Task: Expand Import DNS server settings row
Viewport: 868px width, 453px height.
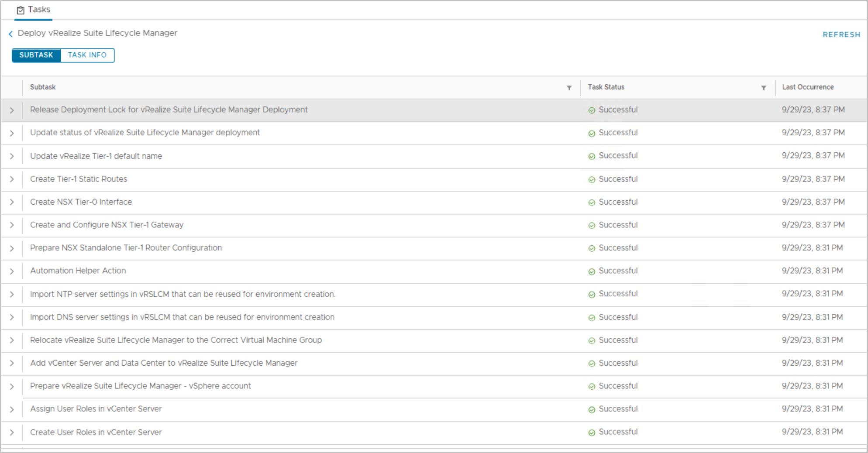Action: pyautogui.click(x=12, y=317)
